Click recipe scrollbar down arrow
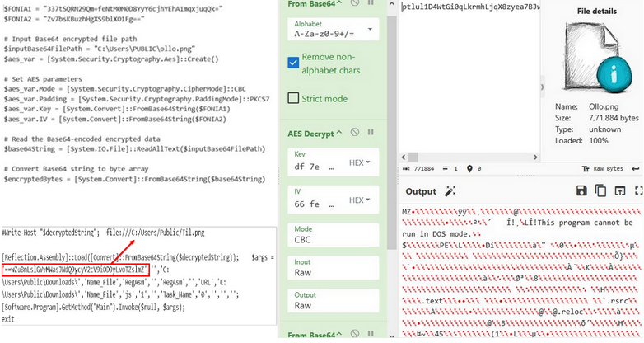The image size is (644, 343). point(392,336)
